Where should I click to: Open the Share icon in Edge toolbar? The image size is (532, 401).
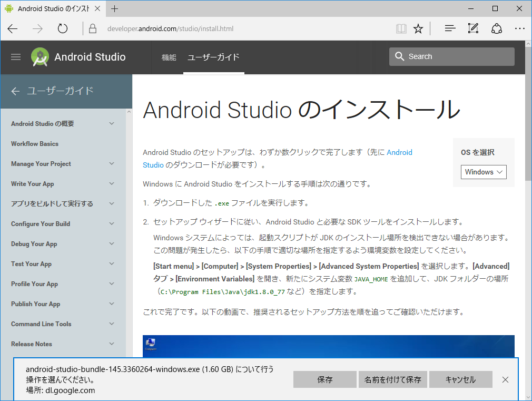(x=497, y=28)
